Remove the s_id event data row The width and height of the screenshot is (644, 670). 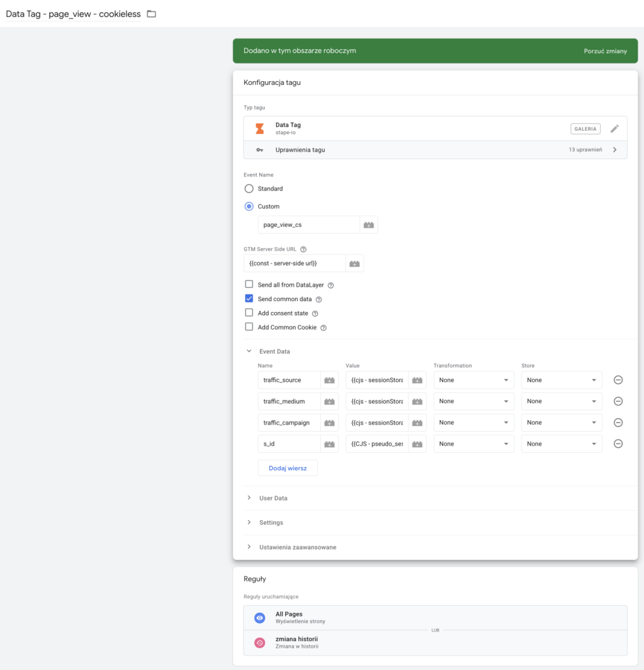pos(617,444)
